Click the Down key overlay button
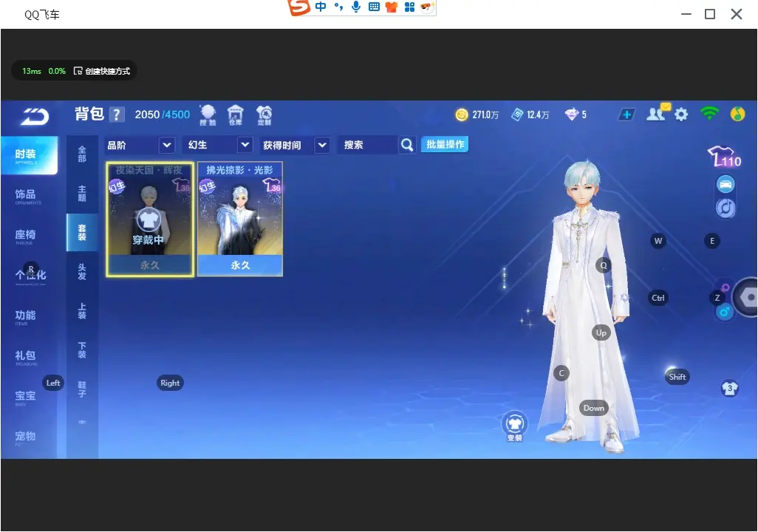The width and height of the screenshot is (758, 532). point(594,408)
